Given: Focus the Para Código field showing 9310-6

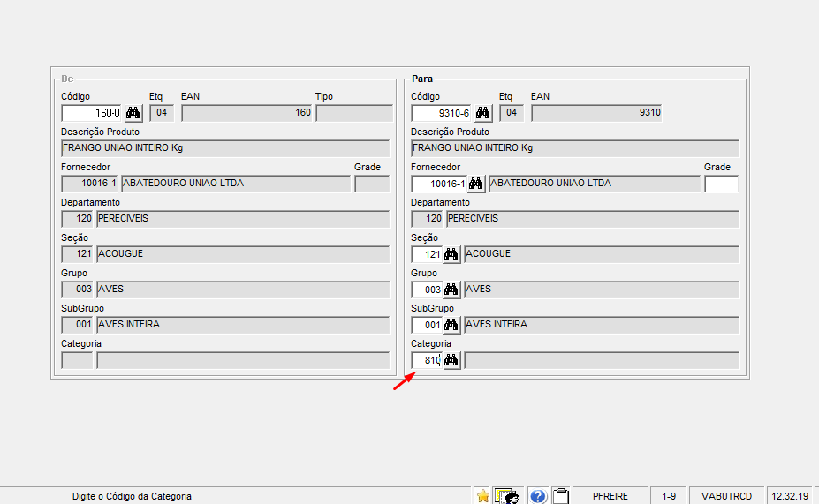Looking at the screenshot, I should coord(442,113).
